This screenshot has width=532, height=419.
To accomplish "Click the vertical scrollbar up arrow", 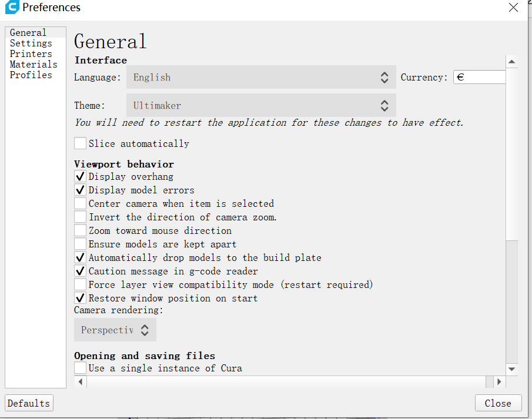I will 511,62.
